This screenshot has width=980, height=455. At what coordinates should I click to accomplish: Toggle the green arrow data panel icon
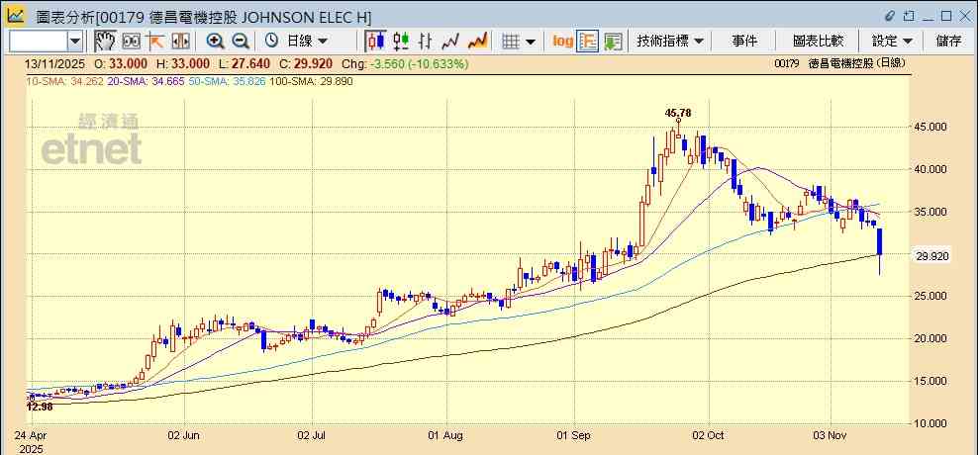(613, 41)
